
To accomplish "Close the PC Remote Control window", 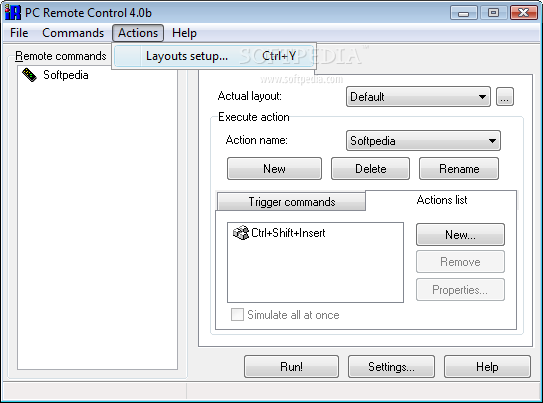I will tap(524, 13).
